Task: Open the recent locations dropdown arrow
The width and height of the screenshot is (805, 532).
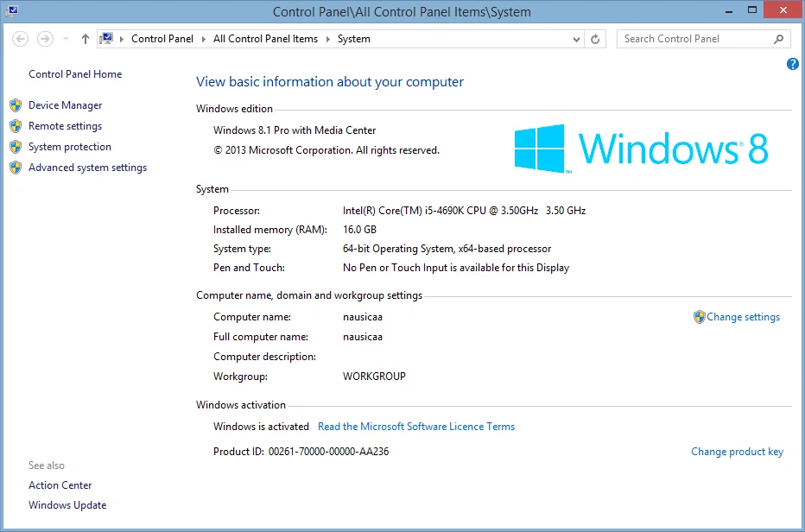Action: pyautogui.click(x=66, y=39)
